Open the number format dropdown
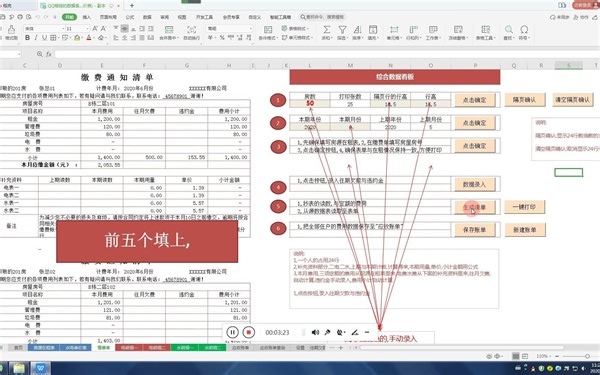 251,29
